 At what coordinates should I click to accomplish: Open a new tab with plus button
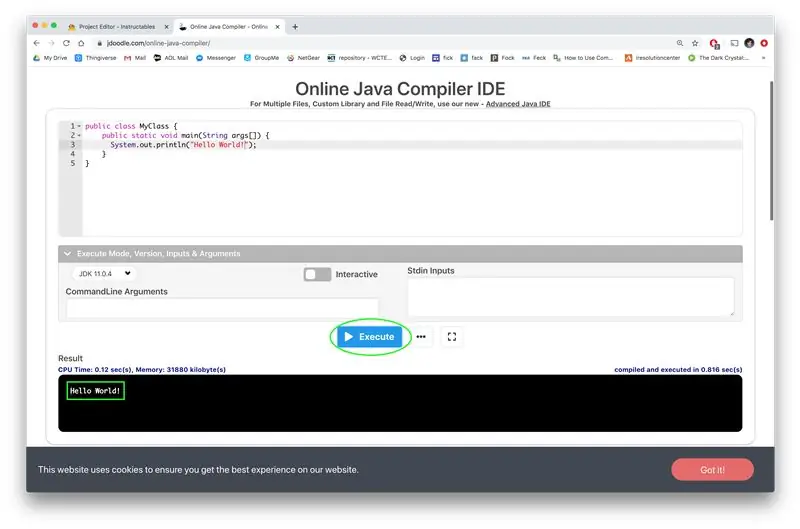295,27
